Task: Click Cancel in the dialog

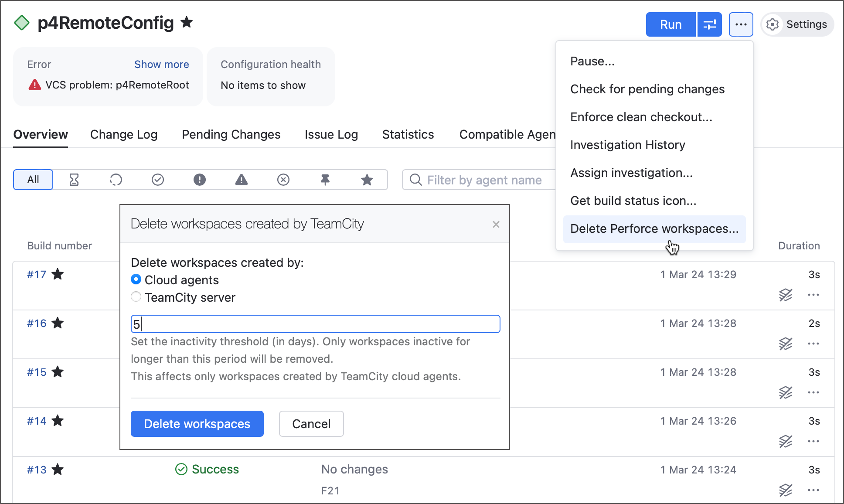Action: [x=311, y=424]
